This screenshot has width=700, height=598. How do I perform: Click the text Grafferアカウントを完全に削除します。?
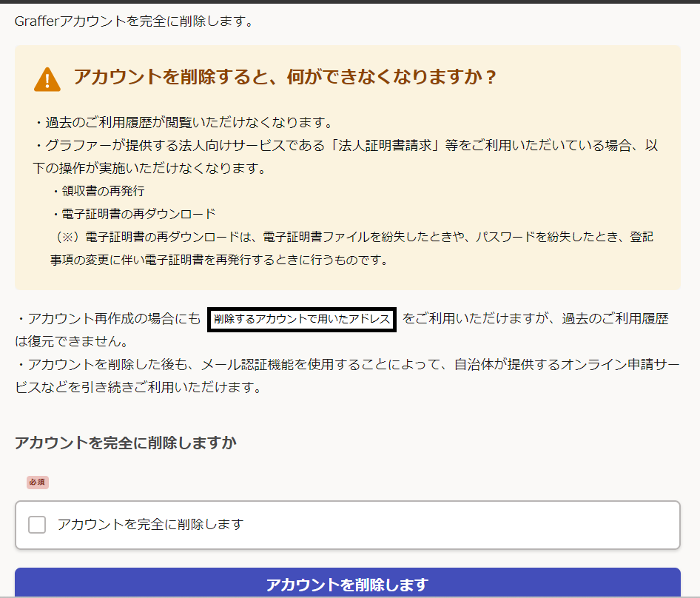click(135, 21)
